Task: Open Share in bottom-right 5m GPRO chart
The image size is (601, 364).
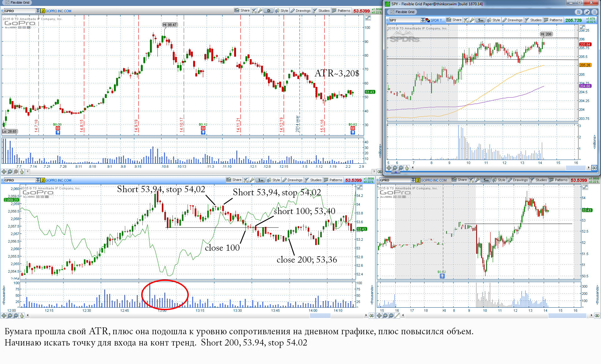Action: (x=459, y=180)
